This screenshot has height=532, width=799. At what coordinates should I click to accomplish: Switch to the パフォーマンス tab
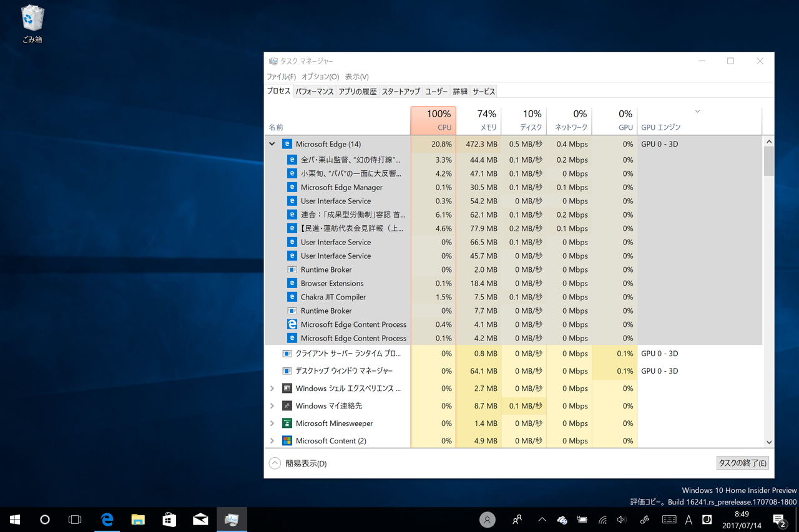(x=314, y=92)
